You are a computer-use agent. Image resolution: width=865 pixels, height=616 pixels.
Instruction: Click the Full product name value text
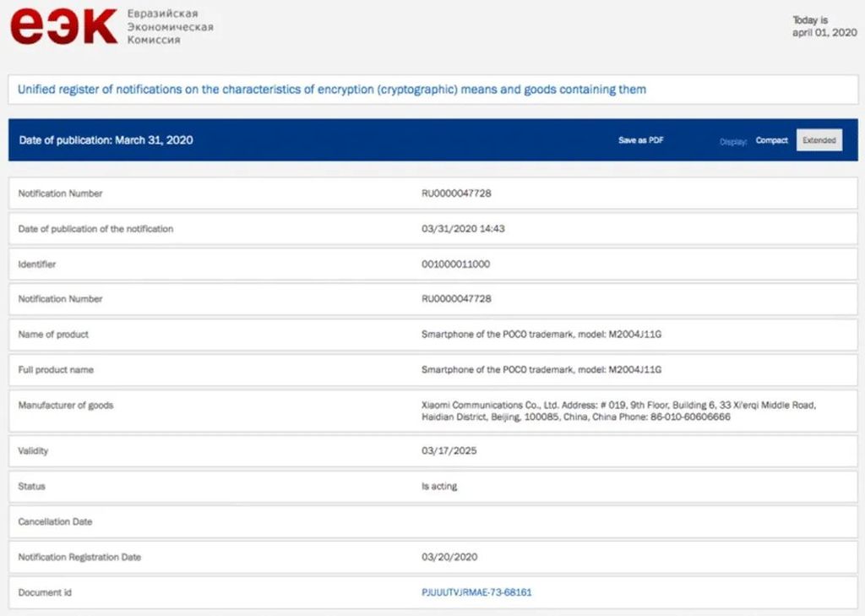[541, 370]
